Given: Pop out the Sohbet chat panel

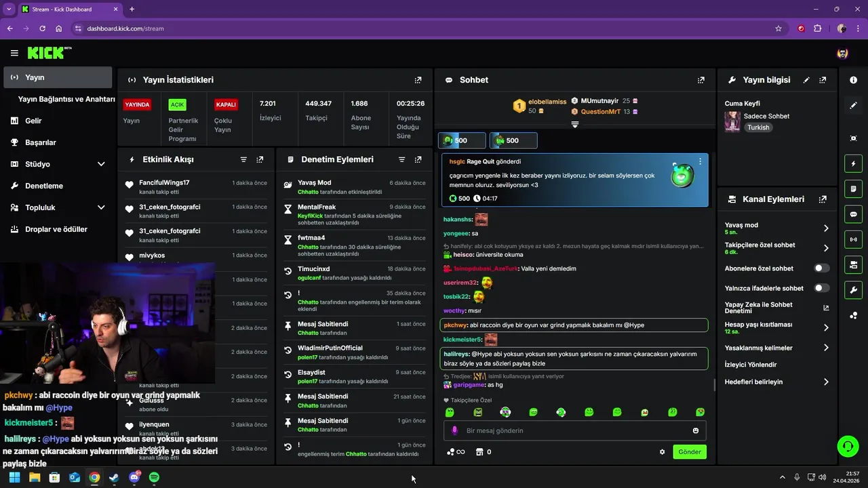Looking at the screenshot, I should coord(701,80).
